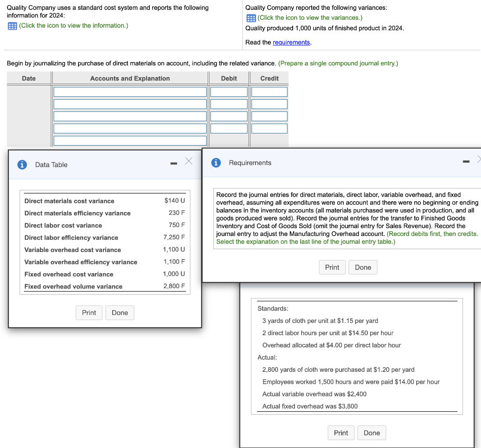Click Done on the Data Table panel
Viewport: 481px width, 448px height.
(x=120, y=313)
